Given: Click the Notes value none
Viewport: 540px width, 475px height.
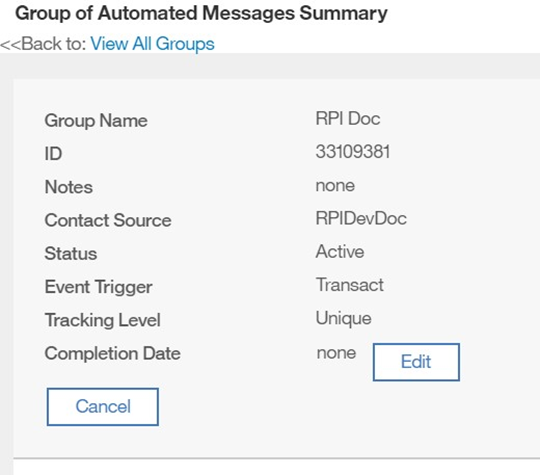Looking at the screenshot, I should [335, 186].
